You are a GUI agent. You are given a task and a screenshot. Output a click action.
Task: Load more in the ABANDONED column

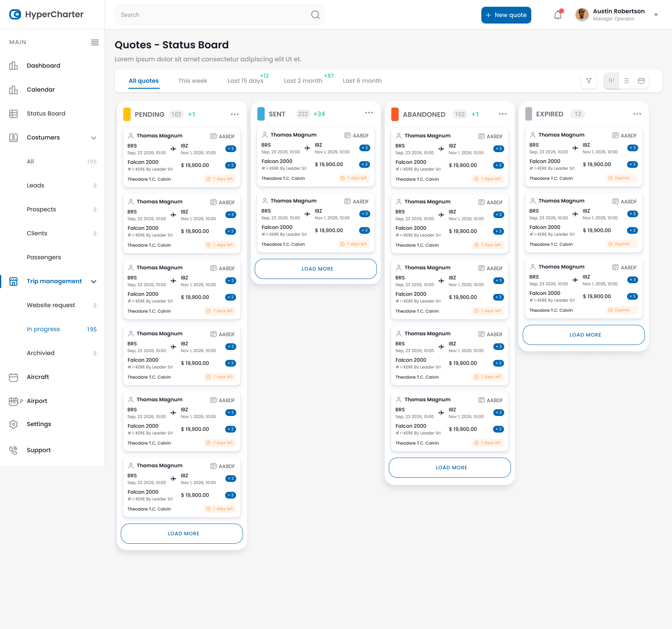point(450,468)
